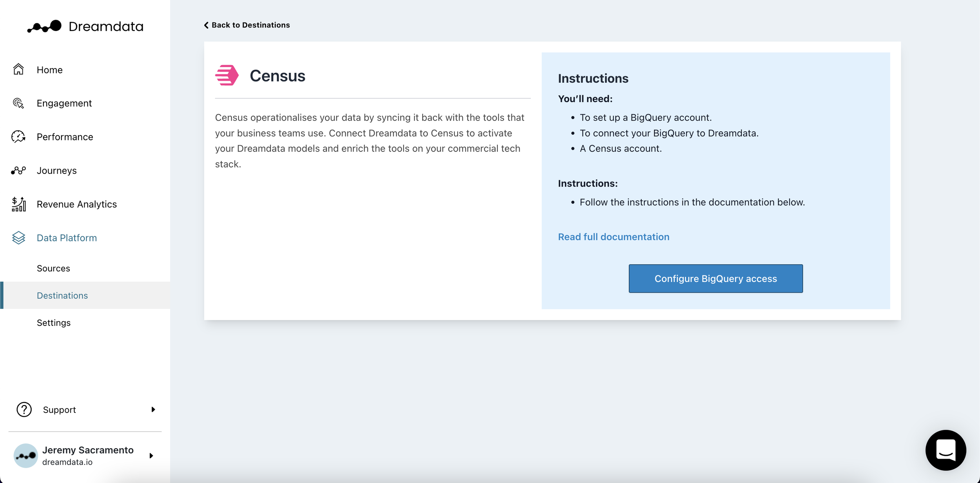
Task: Open the Read full documentation link
Action: tap(613, 237)
